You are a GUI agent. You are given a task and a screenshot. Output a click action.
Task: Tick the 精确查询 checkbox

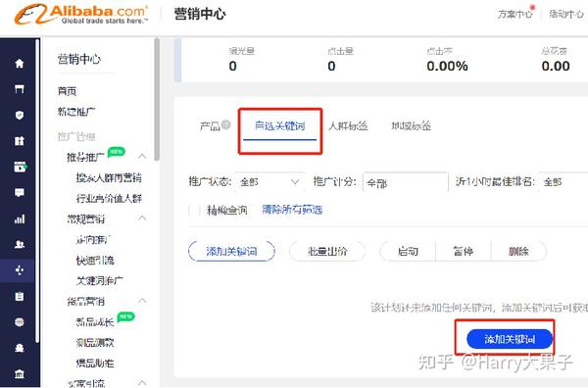coord(195,210)
